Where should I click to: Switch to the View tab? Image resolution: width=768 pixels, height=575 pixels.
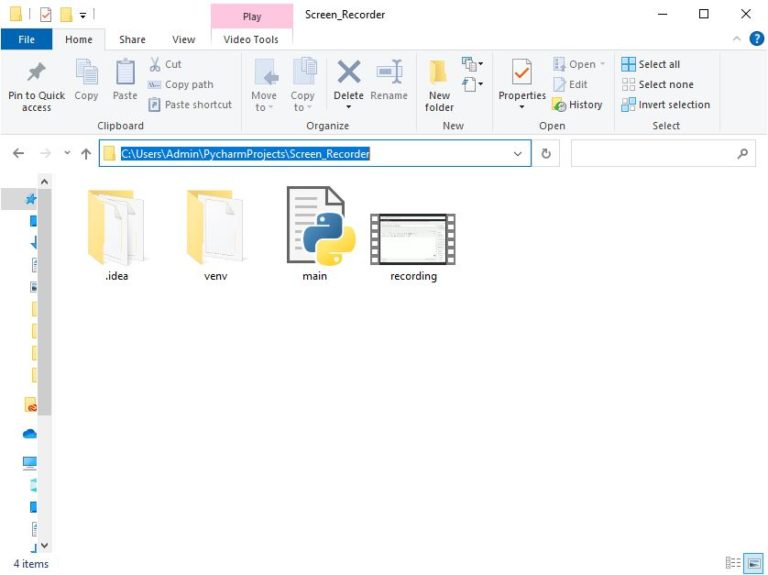(184, 39)
